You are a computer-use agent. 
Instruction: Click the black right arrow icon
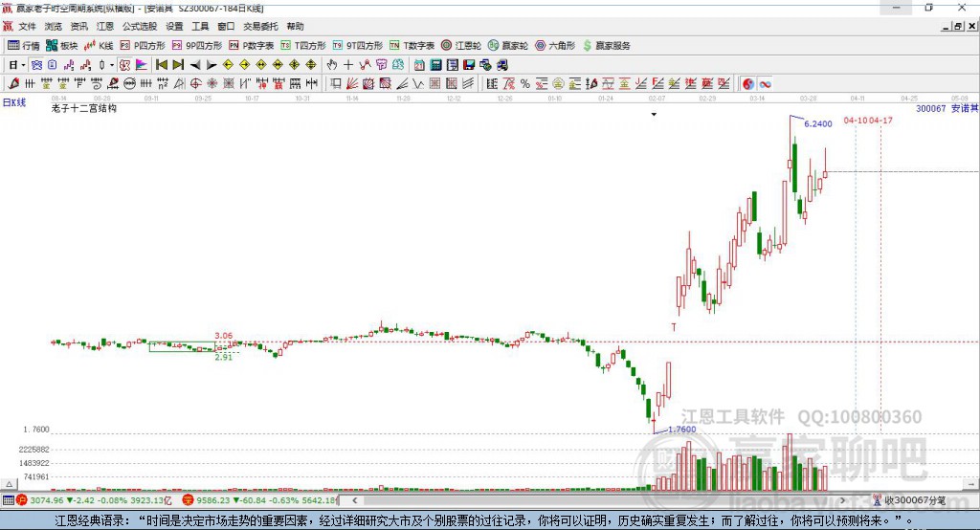[x=212, y=65]
